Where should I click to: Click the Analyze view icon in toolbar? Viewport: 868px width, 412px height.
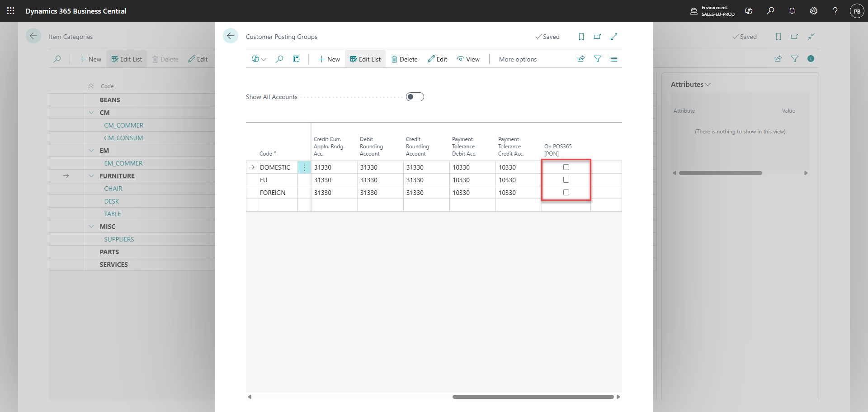tap(296, 59)
